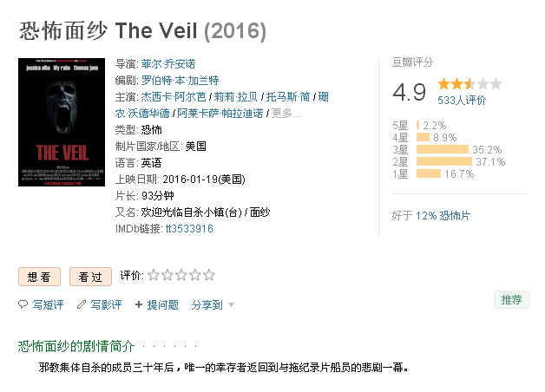Mark the film as 看过
The width and height of the screenshot is (545, 392).
point(90,277)
